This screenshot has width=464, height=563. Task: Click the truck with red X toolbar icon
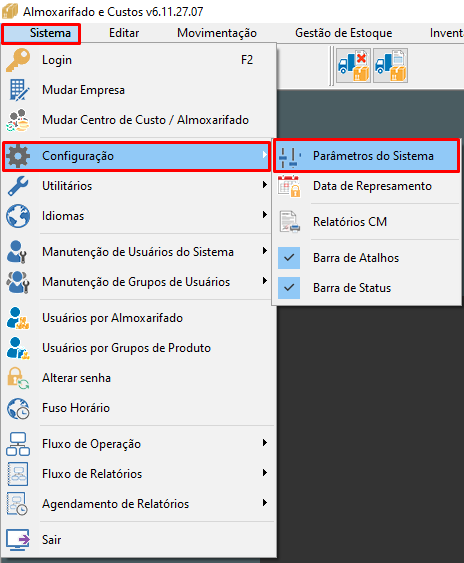(x=354, y=66)
